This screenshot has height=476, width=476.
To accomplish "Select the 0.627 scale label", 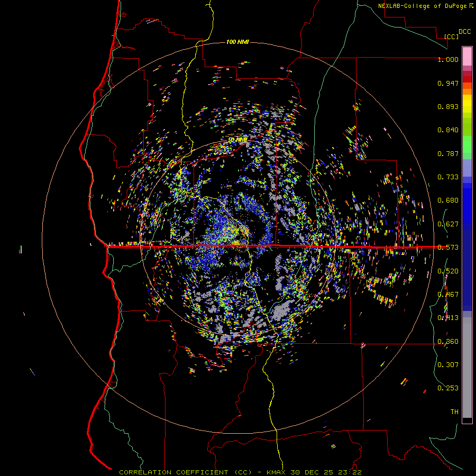I will 448,224.
